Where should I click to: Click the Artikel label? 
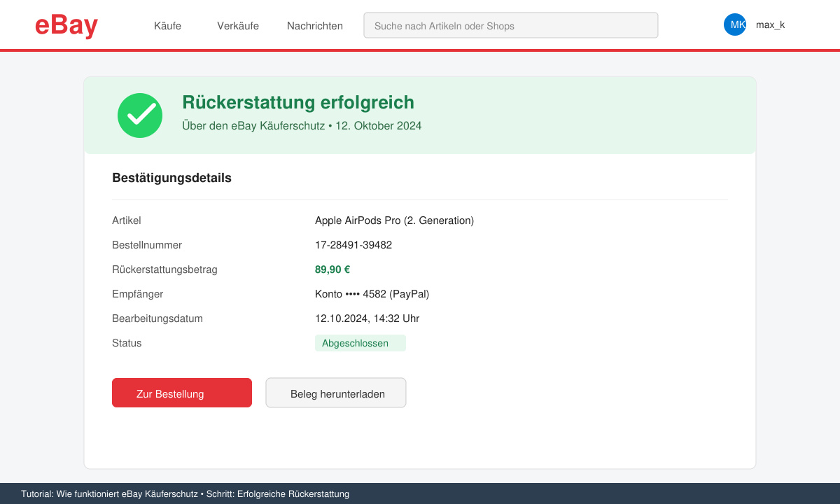[127, 220]
